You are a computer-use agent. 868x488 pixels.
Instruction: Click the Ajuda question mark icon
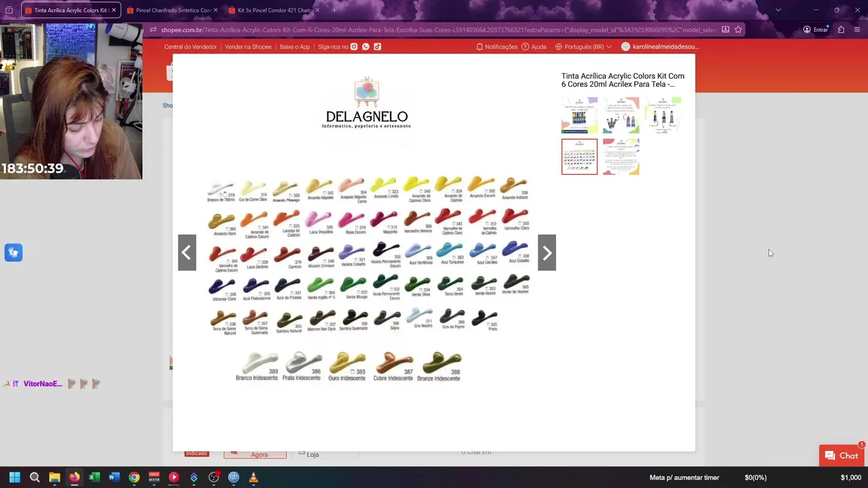pos(525,47)
